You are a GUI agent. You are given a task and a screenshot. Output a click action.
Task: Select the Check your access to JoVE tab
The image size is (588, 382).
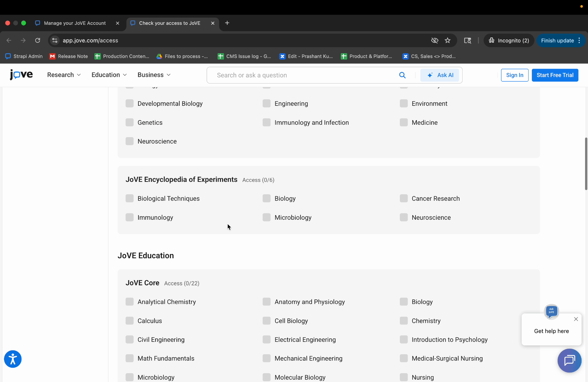(x=169, y=23)
